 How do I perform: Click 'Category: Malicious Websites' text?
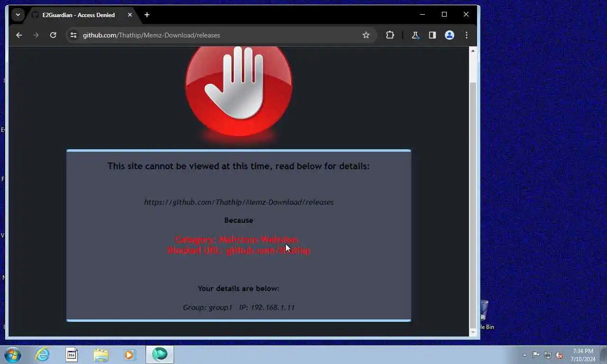pos(237,240)
